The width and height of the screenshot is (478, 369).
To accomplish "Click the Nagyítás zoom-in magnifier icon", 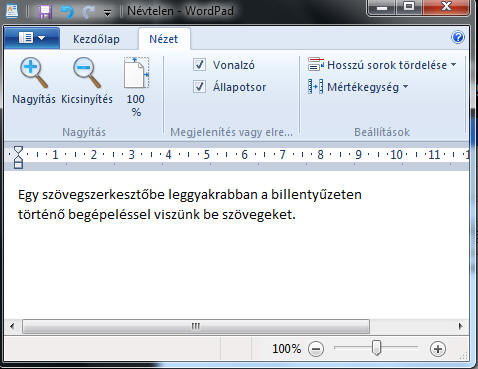I will (x=33, y=73).
